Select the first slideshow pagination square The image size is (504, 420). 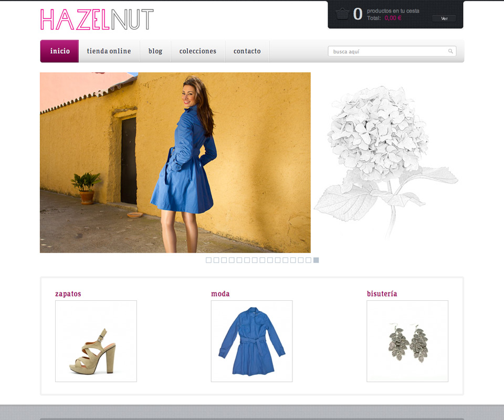coord(208,260)
